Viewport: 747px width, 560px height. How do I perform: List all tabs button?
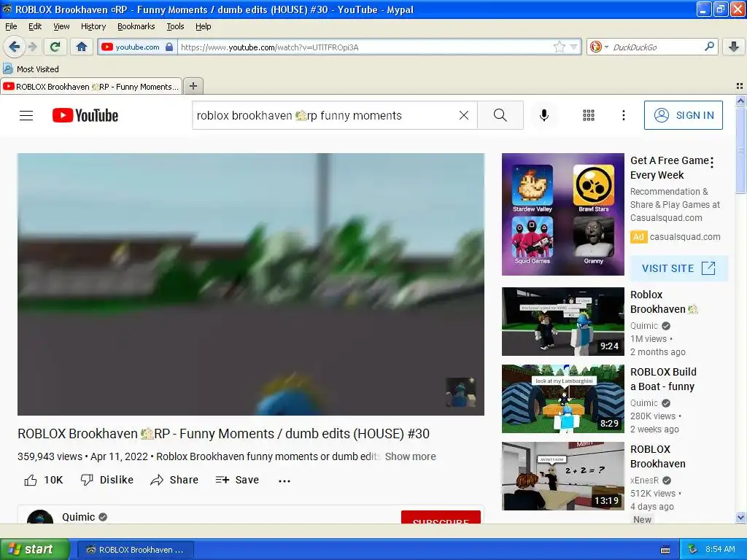pyautogui.click(x=740, y=86)
